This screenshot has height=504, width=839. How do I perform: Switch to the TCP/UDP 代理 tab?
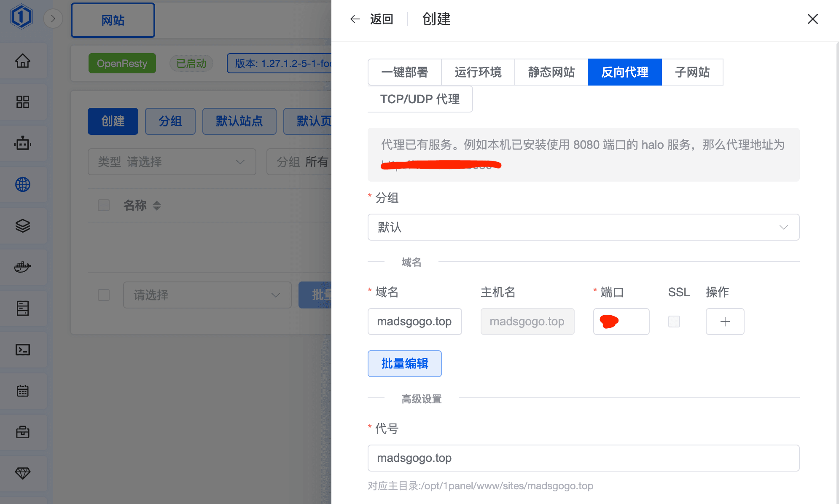[420, 99]
